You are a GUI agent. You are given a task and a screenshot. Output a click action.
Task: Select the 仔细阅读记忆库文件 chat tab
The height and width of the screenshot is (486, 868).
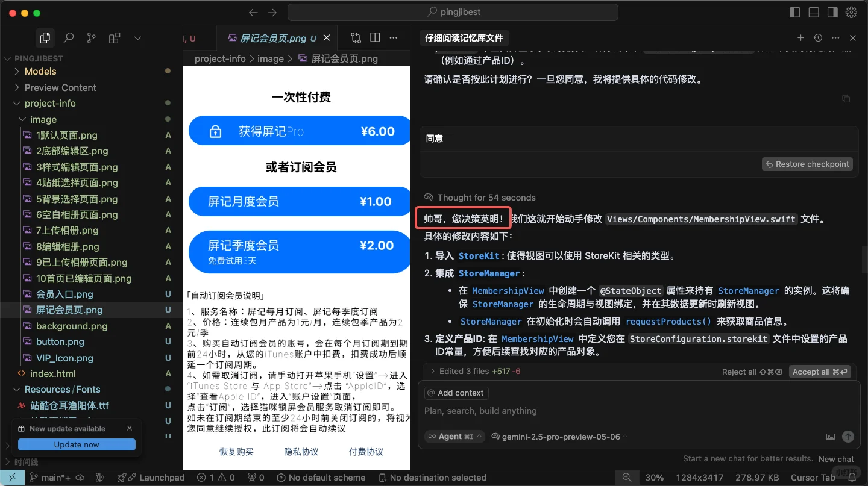[x=464, y=37]
